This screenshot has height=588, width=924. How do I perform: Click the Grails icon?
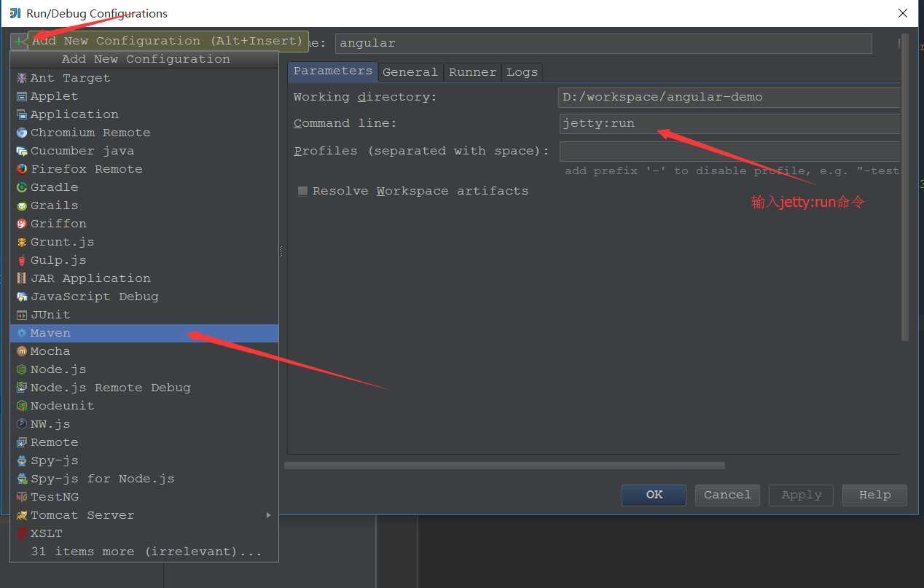22,205
